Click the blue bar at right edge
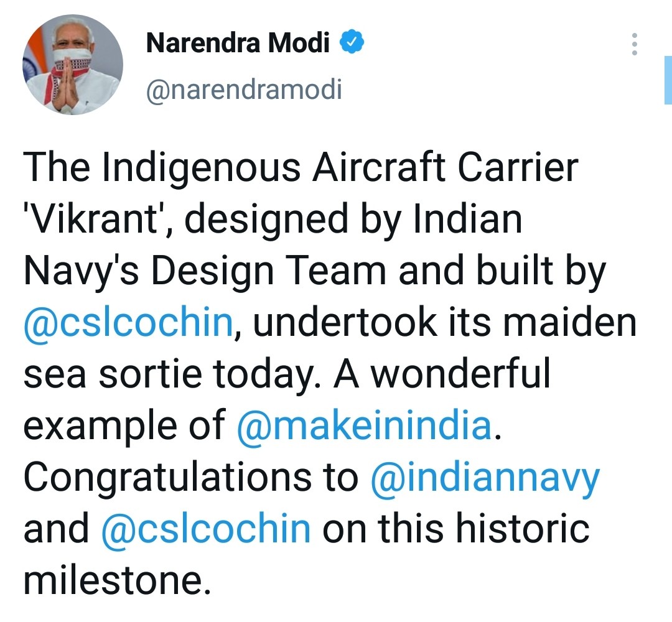This screenshot has width=672, height=622. pos(668,80)
